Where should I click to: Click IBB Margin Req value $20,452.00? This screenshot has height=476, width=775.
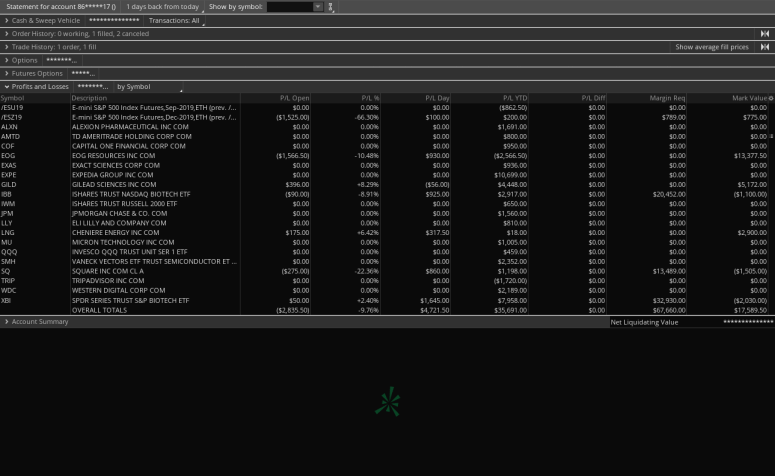pyautogui.click(x=669, y=194)
